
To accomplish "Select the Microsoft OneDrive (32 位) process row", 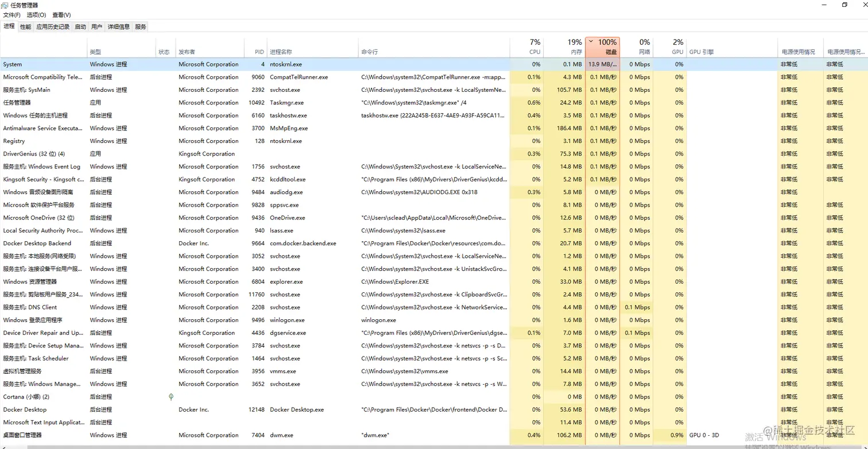I will point(434,218).
